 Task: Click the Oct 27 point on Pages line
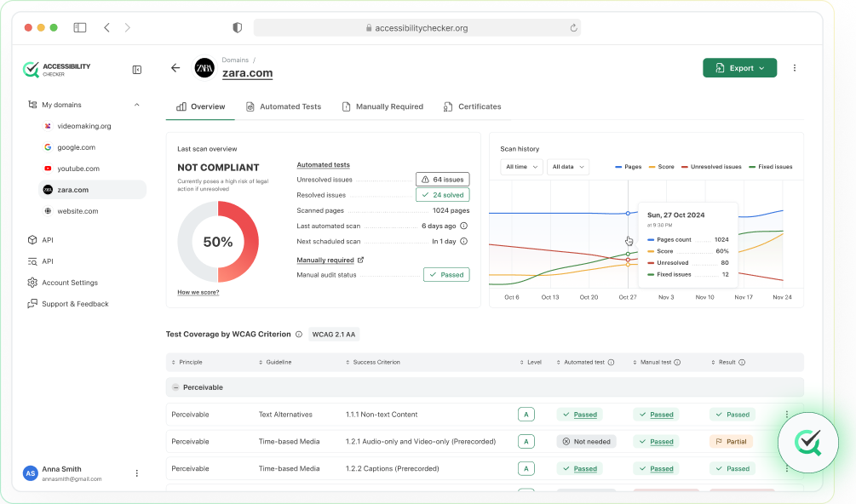tap(628, 214)
